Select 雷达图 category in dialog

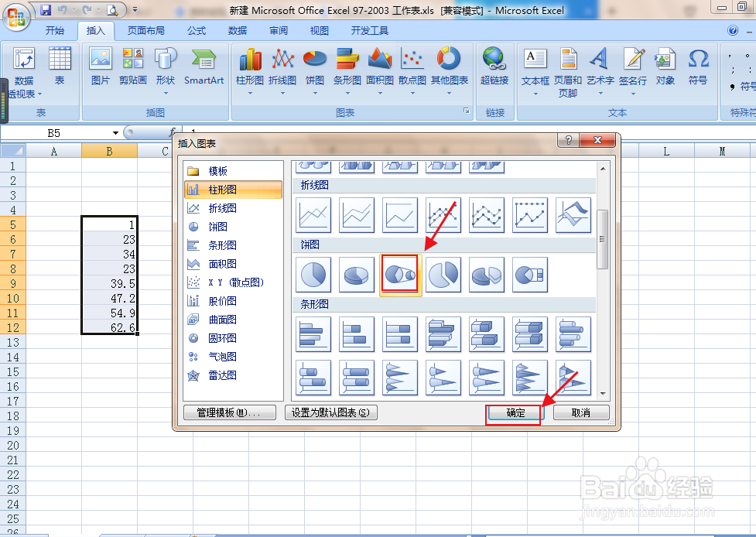tap(234, 375)
